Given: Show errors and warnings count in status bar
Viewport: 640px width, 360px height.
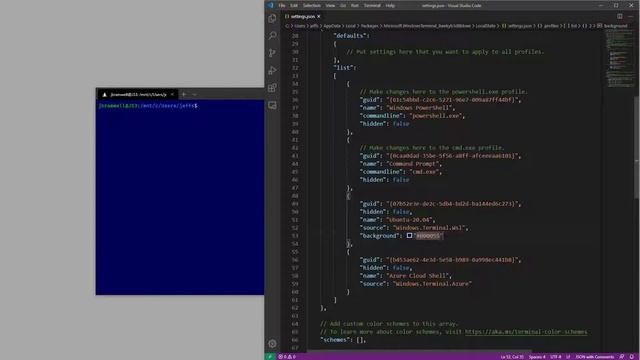Looking at the screenshot, I should pos(287,357).
